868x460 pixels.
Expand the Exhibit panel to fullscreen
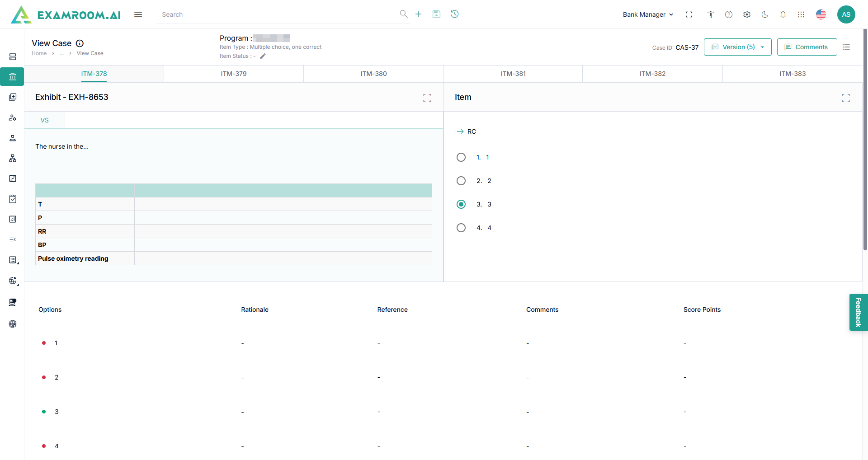[x=427, y=98]
